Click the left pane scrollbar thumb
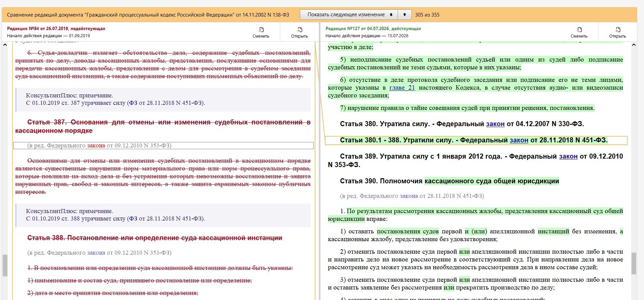The height and width of the screenshot is (300, 644). 5,266
